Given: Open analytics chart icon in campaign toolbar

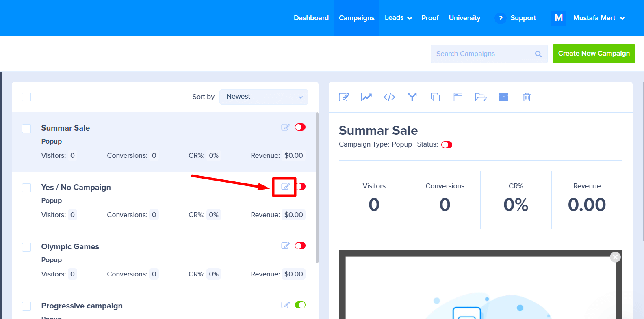Looking at the screenshot, I should point(366,97).
